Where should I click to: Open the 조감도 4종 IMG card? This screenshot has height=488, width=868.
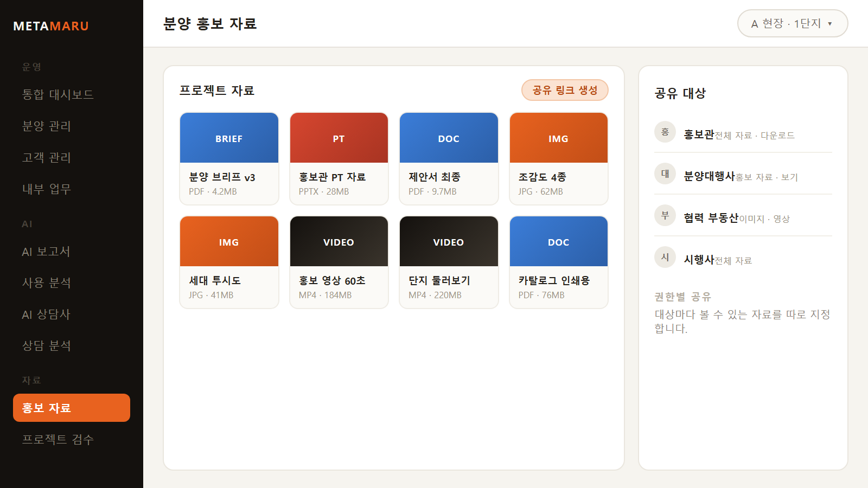click(x=559, y=159)
